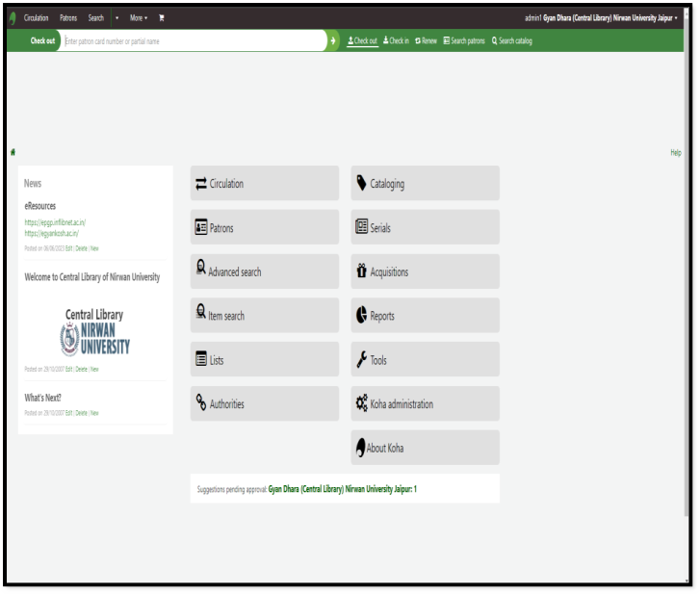Open the suggestions pending approval link

click(x=343, y=490)
